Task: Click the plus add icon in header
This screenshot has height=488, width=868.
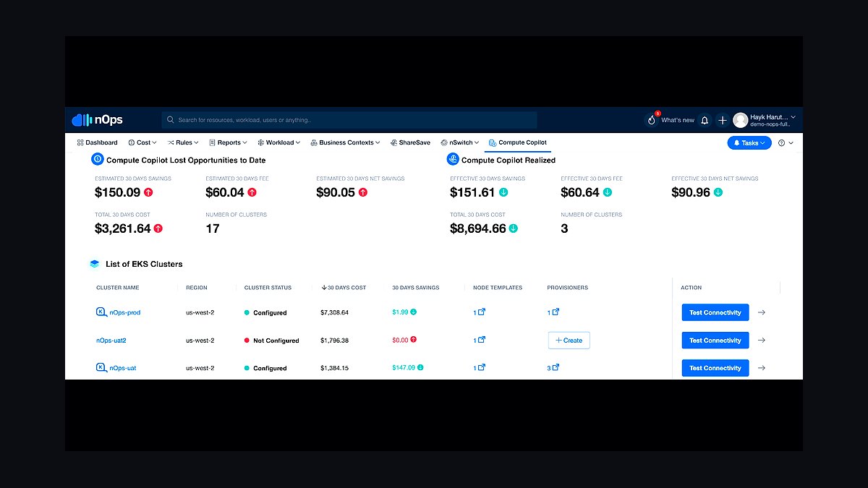Action: point(722,120)
